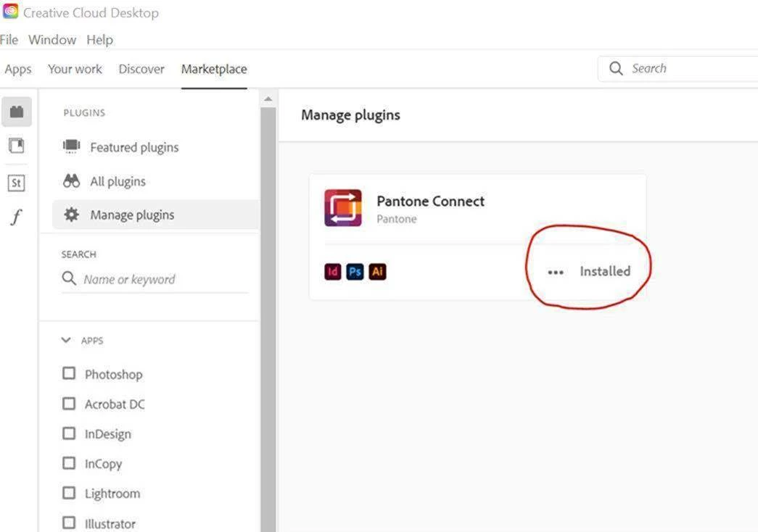Image resolution: width=758 pixels, height=532 pixels.
Task: Click the Manage plugins gear icon
Action: (72, 215)
